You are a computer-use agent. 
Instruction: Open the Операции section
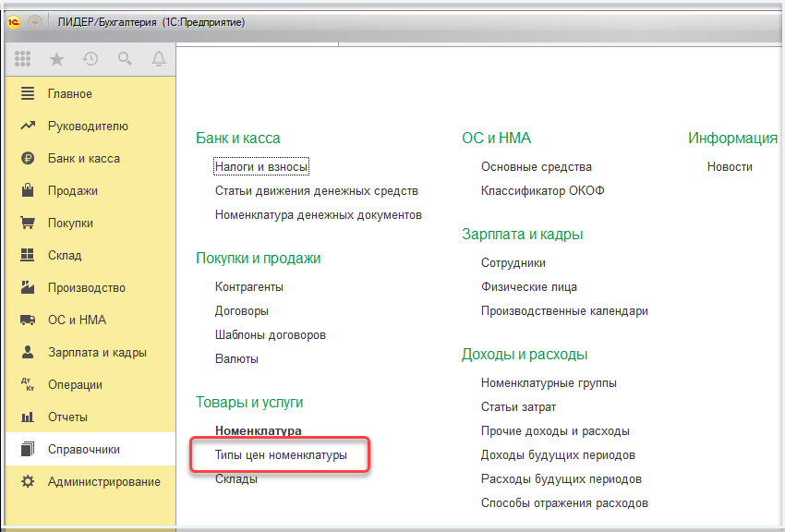click(x=91, y=384)
